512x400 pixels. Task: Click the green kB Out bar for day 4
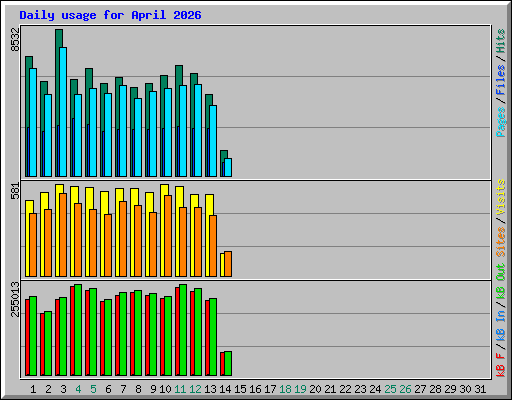click(x=78, y=330)
